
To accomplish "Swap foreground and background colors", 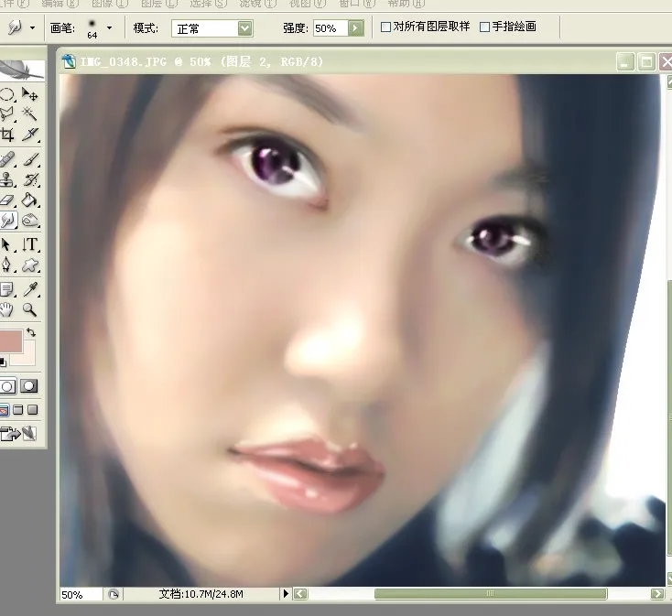I will (x=32, y=331).
